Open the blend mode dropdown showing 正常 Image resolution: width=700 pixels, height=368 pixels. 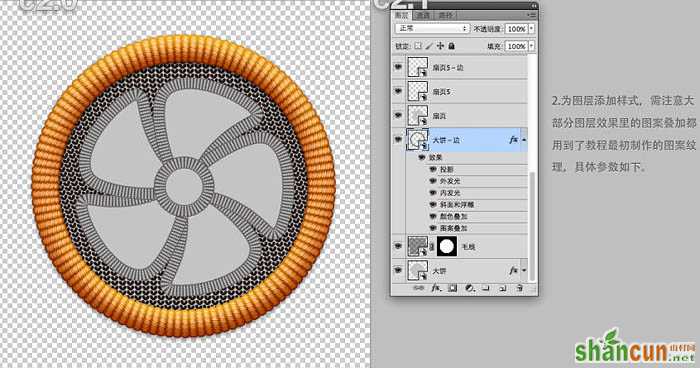432,28
